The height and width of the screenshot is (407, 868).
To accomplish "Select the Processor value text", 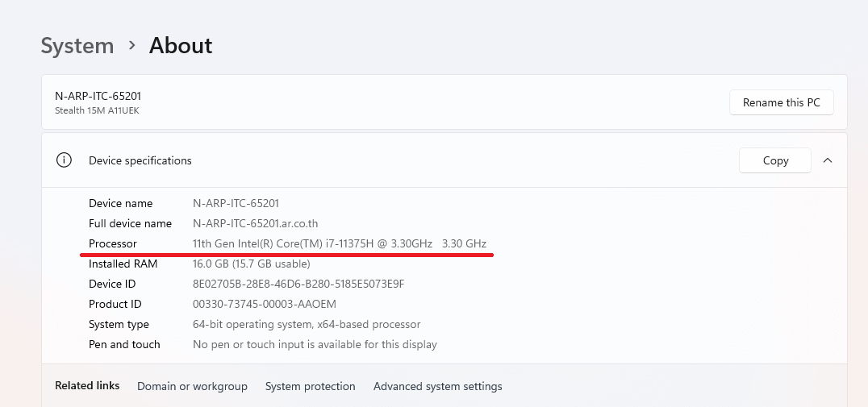I will tap(340, 243).
